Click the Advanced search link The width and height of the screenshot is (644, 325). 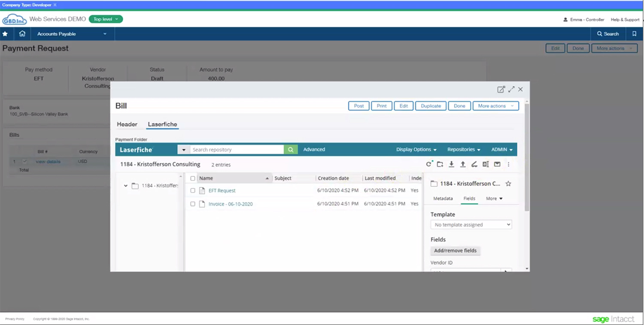click(314, 150)
